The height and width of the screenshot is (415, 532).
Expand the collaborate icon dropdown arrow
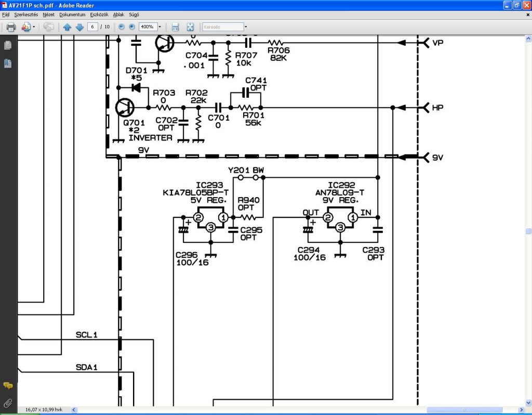tap(34, 27)
